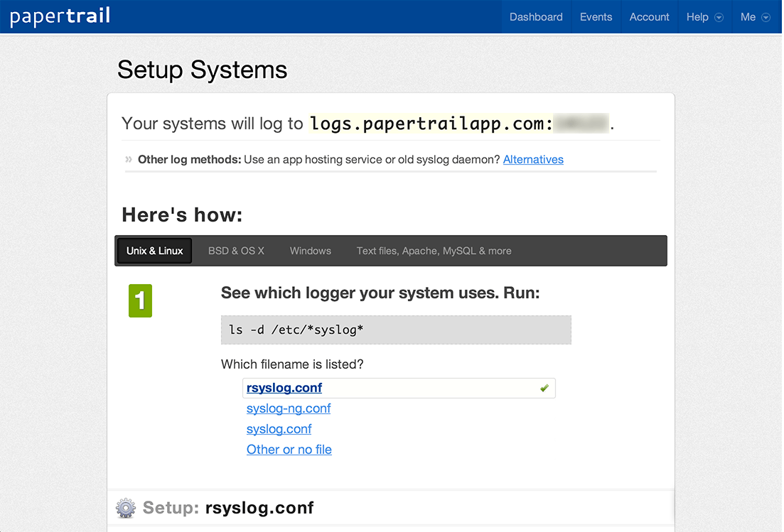Click the Here's how: heading
784x532 pixels.
pos(182,215)
